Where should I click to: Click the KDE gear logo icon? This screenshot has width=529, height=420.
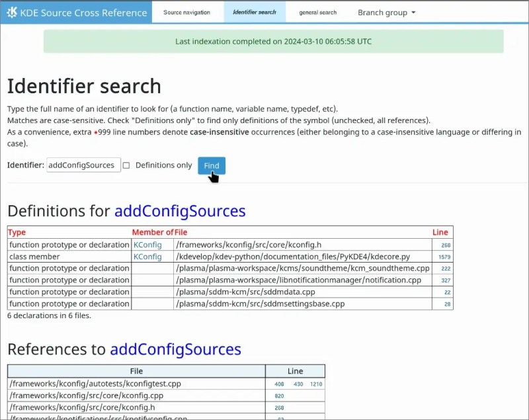pyautogui.click(x=12, y=13)
